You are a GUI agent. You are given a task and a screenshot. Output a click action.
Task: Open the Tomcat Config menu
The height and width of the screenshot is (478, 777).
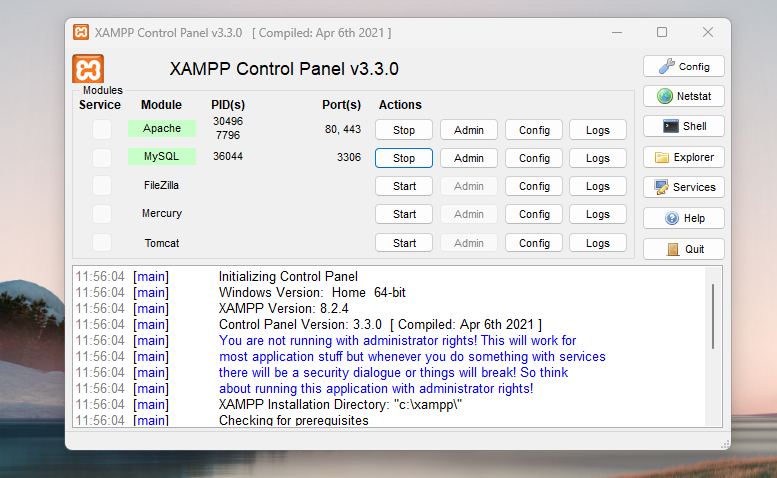534,243
